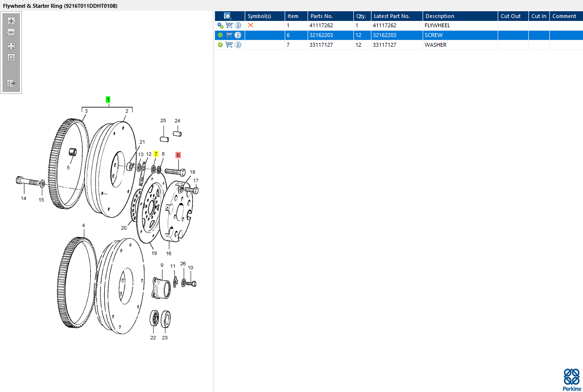583x392 pixels.
Task: Zoom out of the parts diagram
Action: (11, 32)
